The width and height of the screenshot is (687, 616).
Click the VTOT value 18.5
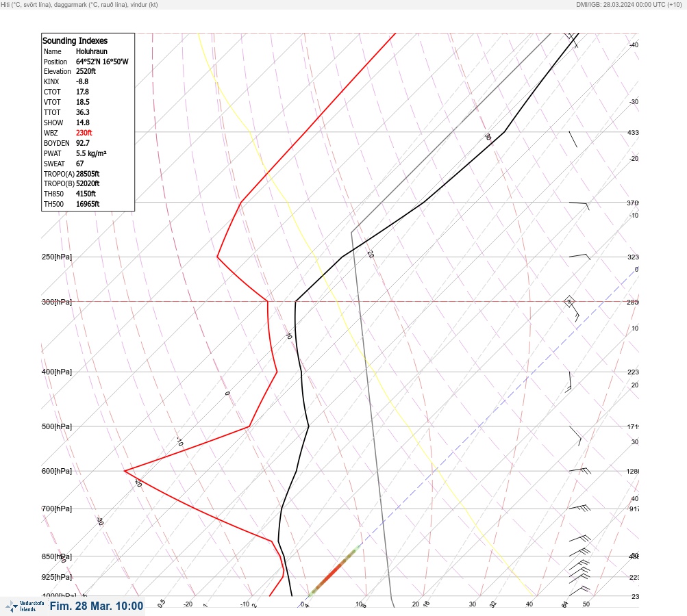83,102
